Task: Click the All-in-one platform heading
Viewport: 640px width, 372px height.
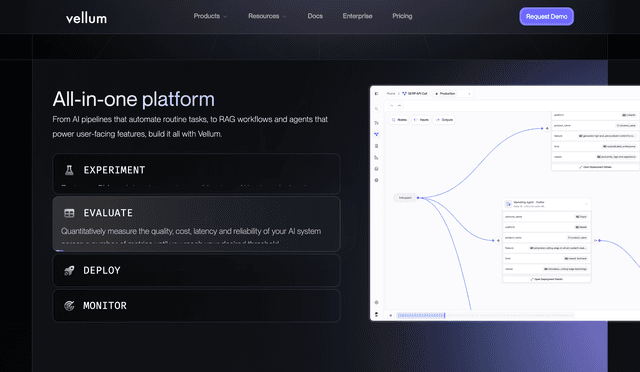Action: (133, 99)
